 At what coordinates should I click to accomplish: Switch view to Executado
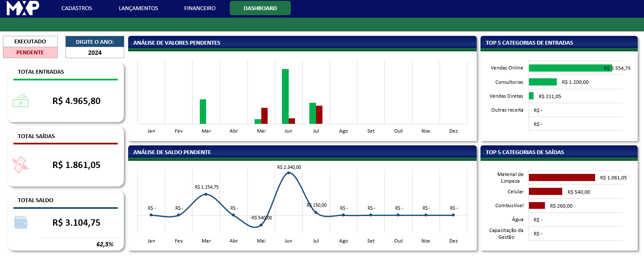(30, 42)
